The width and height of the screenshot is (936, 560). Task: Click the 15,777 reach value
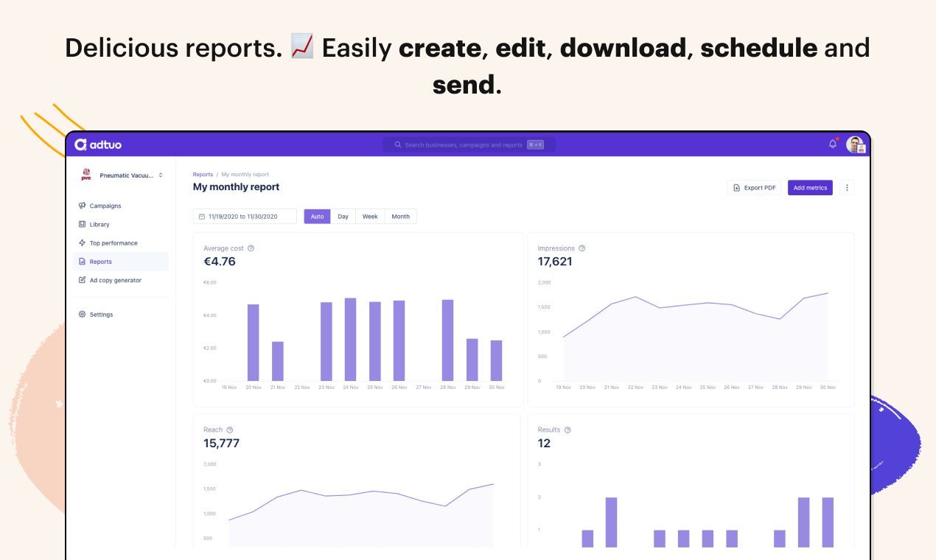221,444
